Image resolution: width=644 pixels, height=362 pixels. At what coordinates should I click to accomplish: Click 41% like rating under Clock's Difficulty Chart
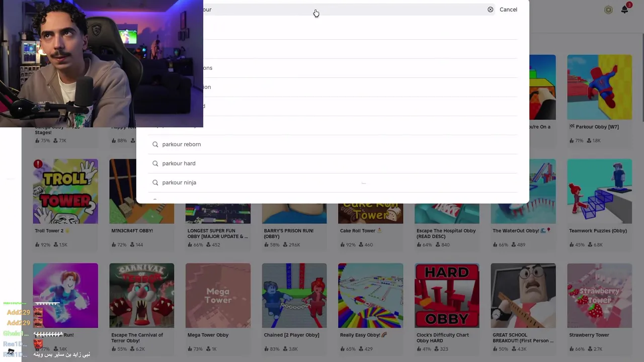424,349
